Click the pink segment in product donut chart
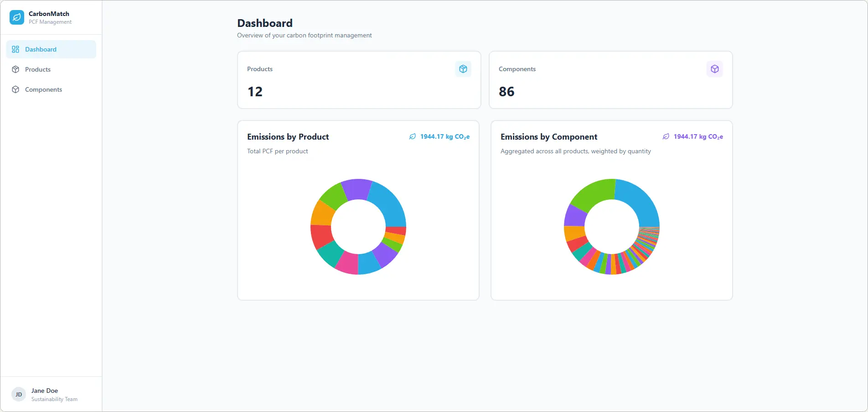The width and height of the screenshot is (868, 412). point(347,263)
